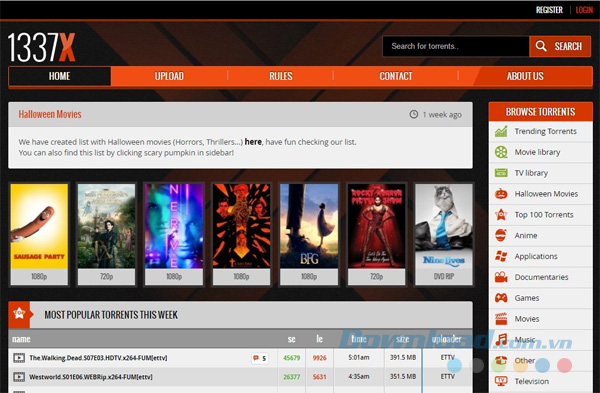Open the Documentaries category link
This screenshot has width=600, height=393.
coord(541,277)
